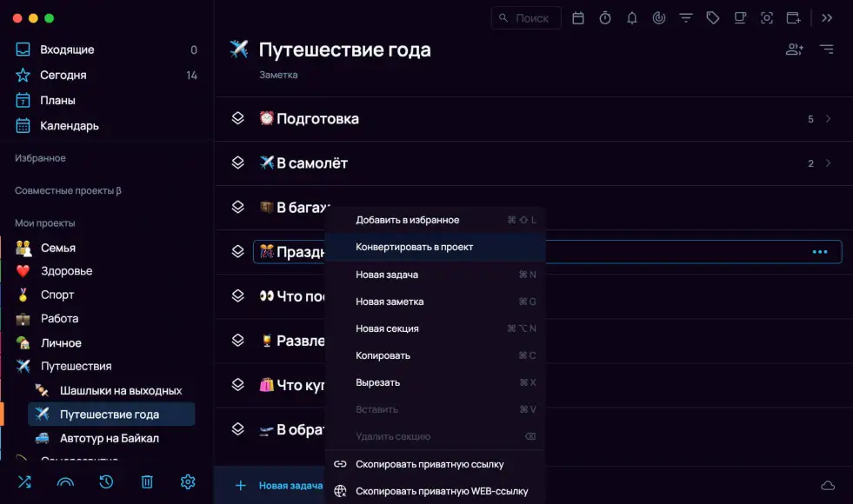Click the timer stopwatch icon in toolbar

pos(605,17)
